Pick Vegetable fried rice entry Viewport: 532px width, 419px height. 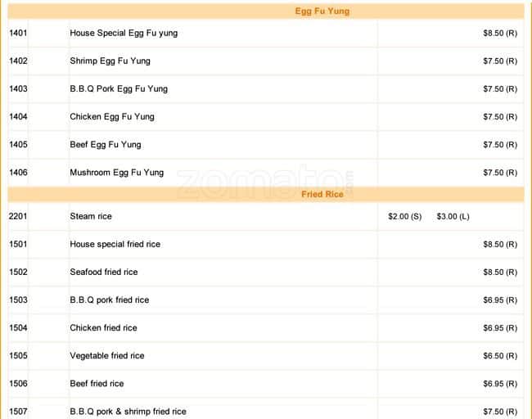(x=106, y=356)
